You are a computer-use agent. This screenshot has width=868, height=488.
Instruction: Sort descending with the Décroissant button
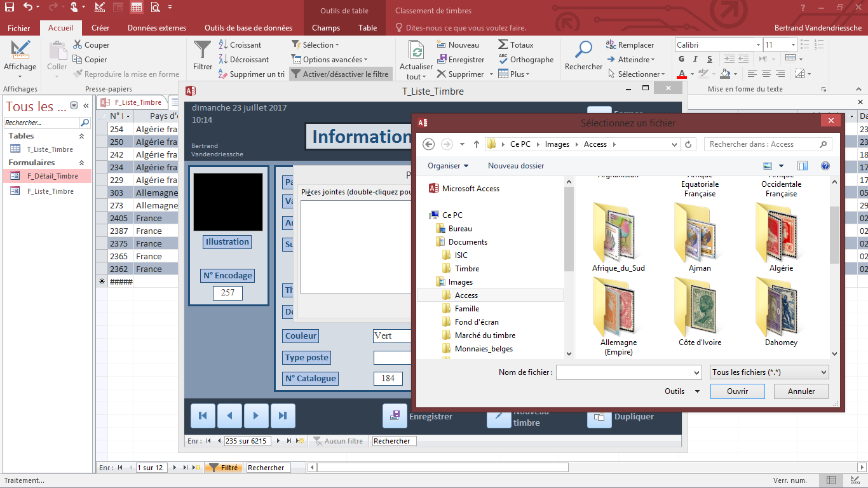point(243,60)
